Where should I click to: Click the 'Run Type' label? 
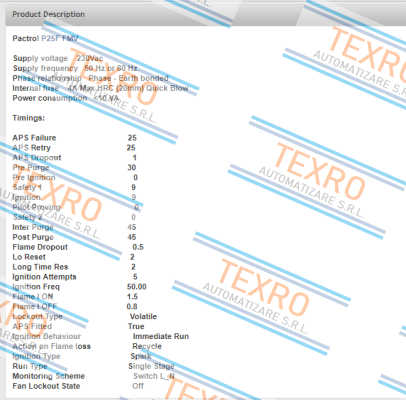(x=30, y=366)
